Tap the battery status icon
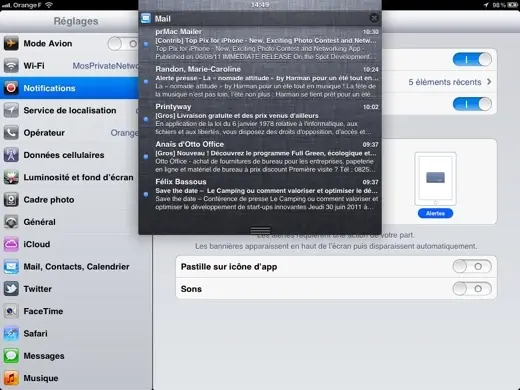Viewport: 520px width, 390px height. point(512,5)
